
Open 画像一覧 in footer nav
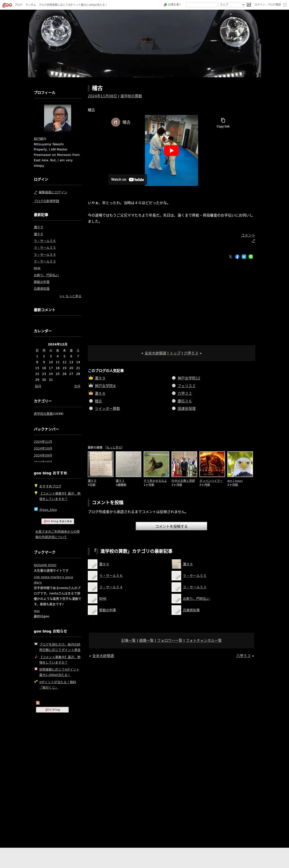pyautogui.click(x=146, y=640)
